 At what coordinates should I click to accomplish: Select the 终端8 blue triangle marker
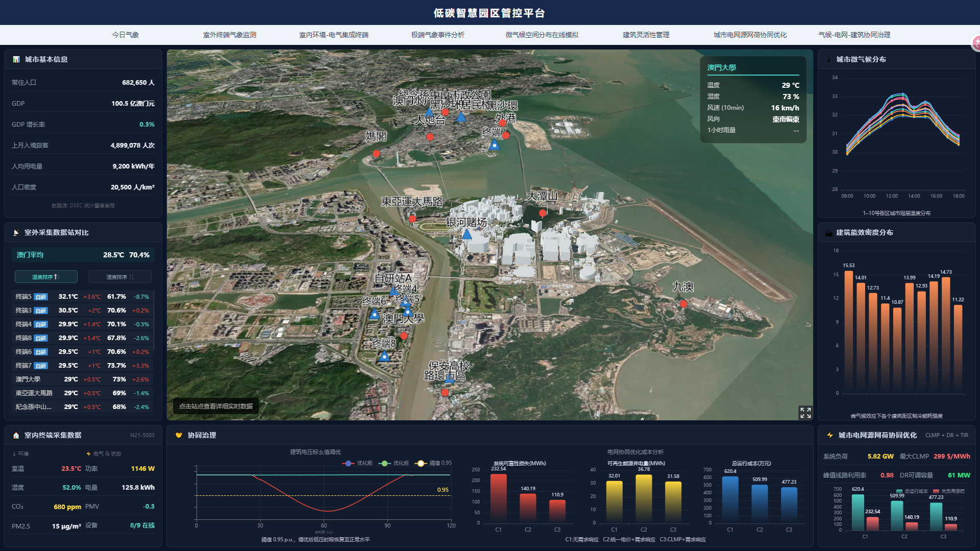point(384,356)
